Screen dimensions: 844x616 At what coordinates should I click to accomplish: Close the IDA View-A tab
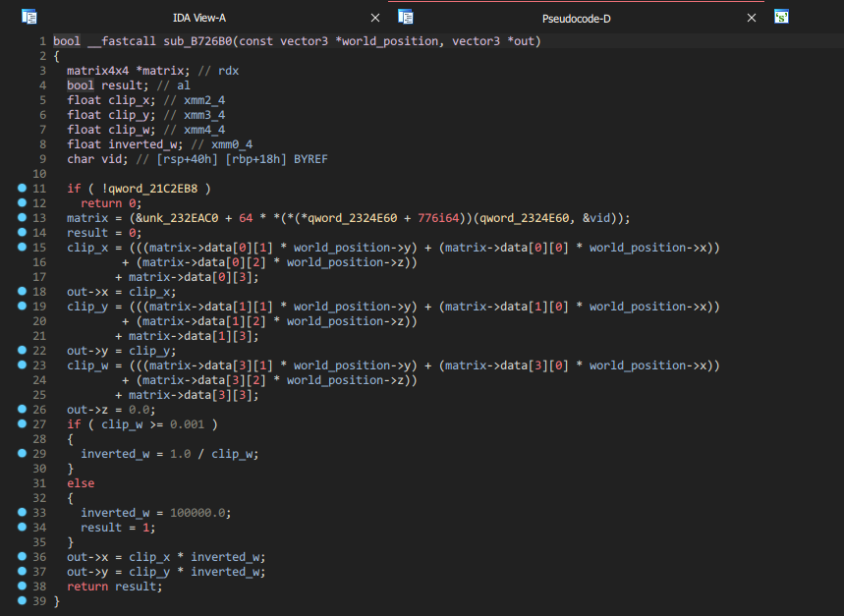pyautogui.click(x=375, y=18)
